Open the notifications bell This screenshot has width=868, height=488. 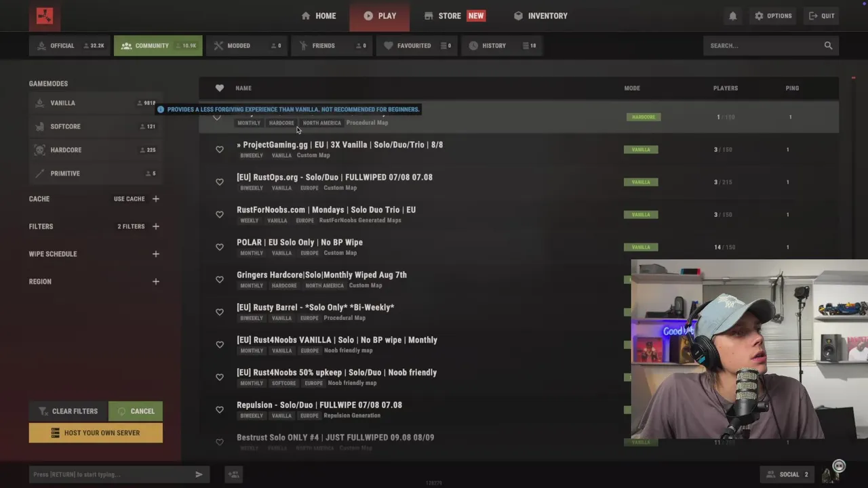tap(733, 16)
